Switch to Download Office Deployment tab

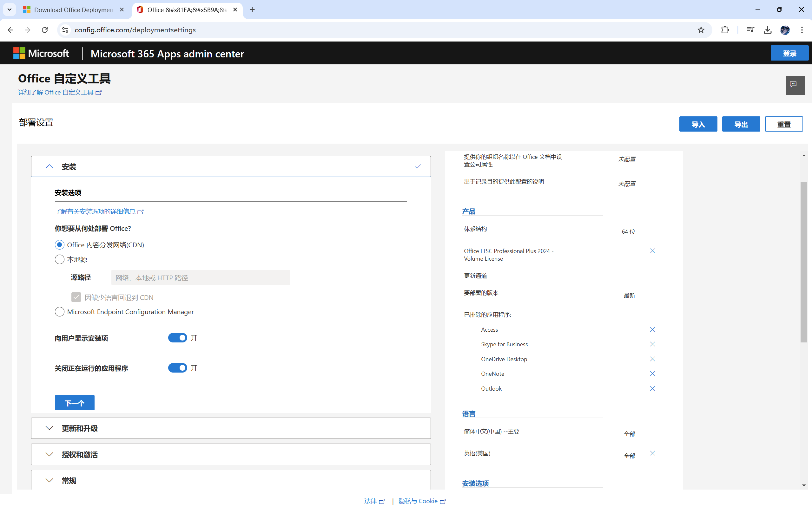coord(74,10)
